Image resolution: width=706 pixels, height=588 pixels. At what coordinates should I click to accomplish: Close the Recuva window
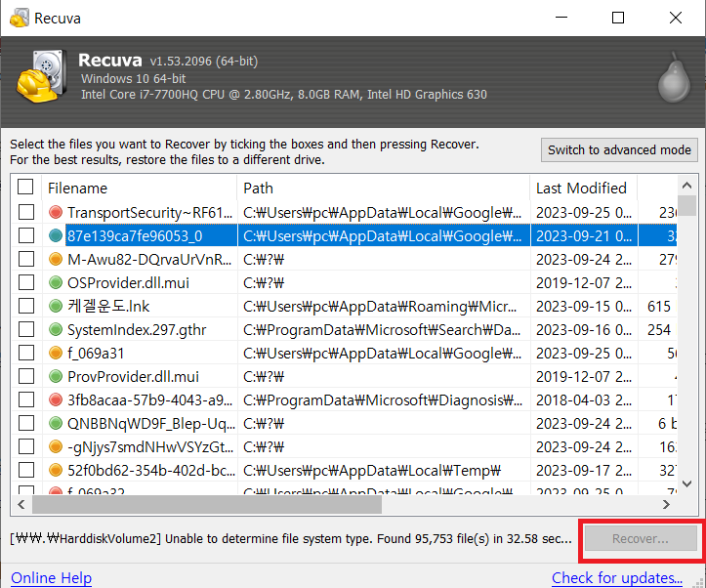pyautogui.click(x=676, y=18)
